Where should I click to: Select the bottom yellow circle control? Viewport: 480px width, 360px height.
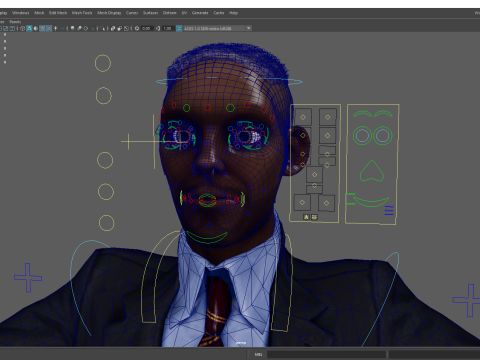click(x=106, y=223)
